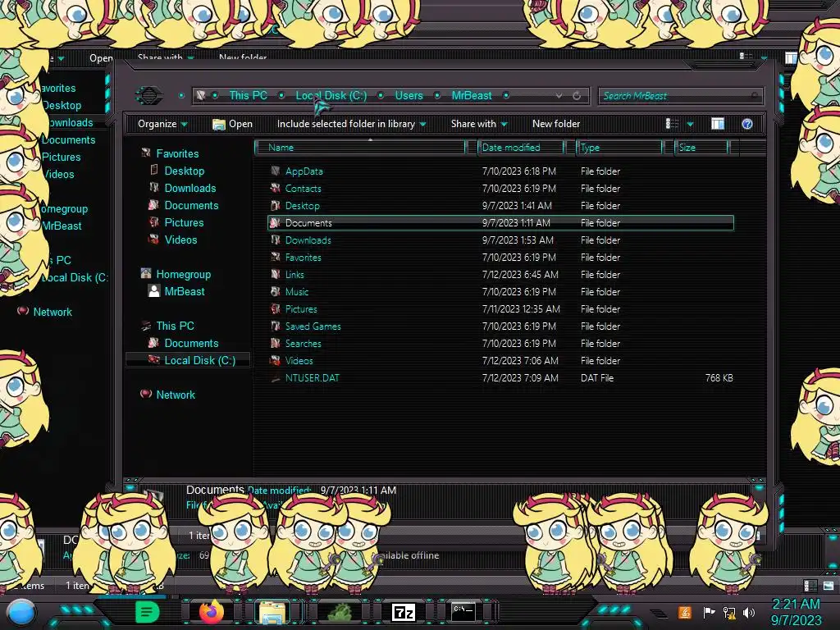Sort by Date modified column header
Viewport: 840px width, 630px height.
tap(521, 148)
